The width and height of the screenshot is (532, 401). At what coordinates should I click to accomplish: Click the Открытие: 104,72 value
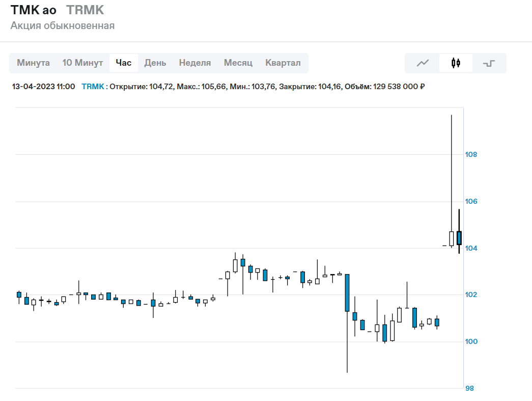click(x=142, y=87)
